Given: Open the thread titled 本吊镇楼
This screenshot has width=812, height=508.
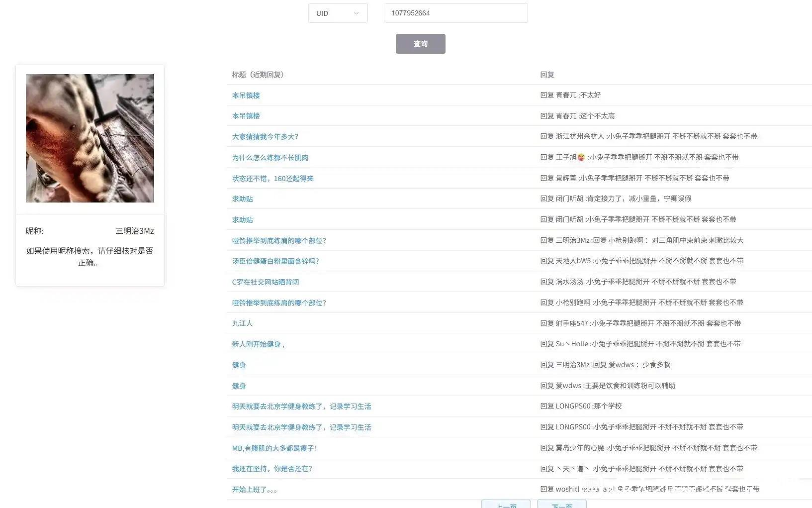Looking at the screenshot, I should (x=246, y=95).
